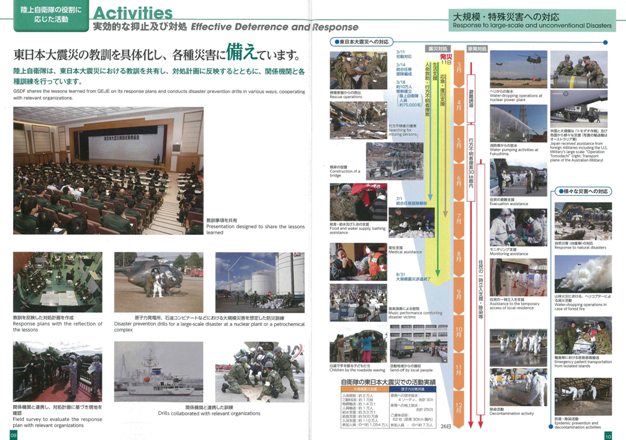Click the paragraph starting 'GSDF shares the lessons'
This screenshot has height=440, width=626.
[x=159, y=95]
